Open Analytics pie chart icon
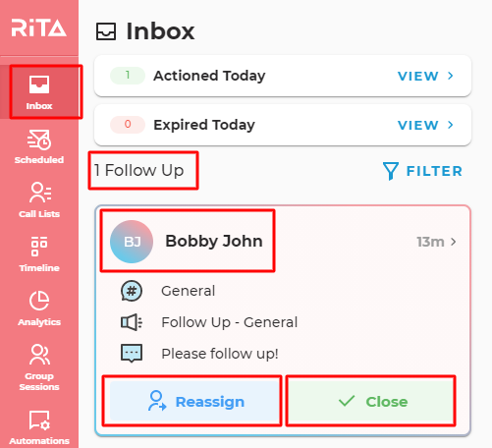Viewport: 492px width, 448px height. click(x=39, y=300)
